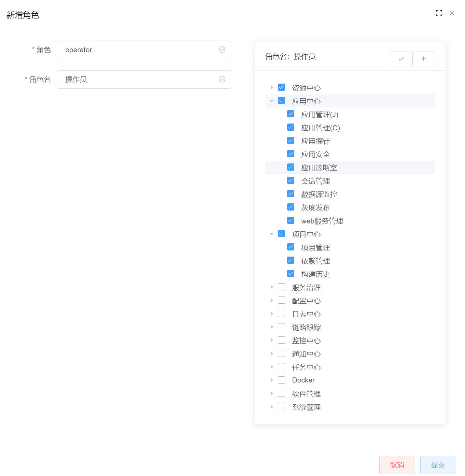
Task: Expand the 系统管理 tree node
Action: tap(272, 407)
